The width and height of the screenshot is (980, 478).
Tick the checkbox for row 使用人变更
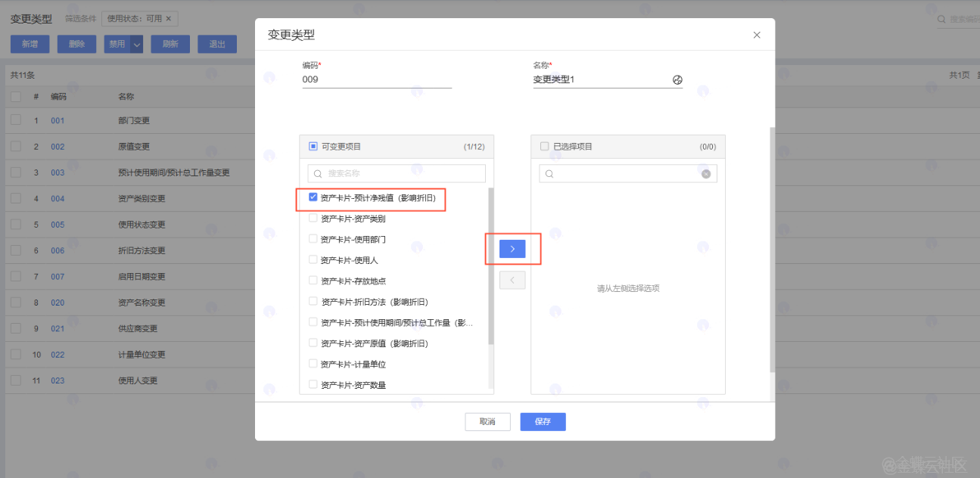click(16, 380)
